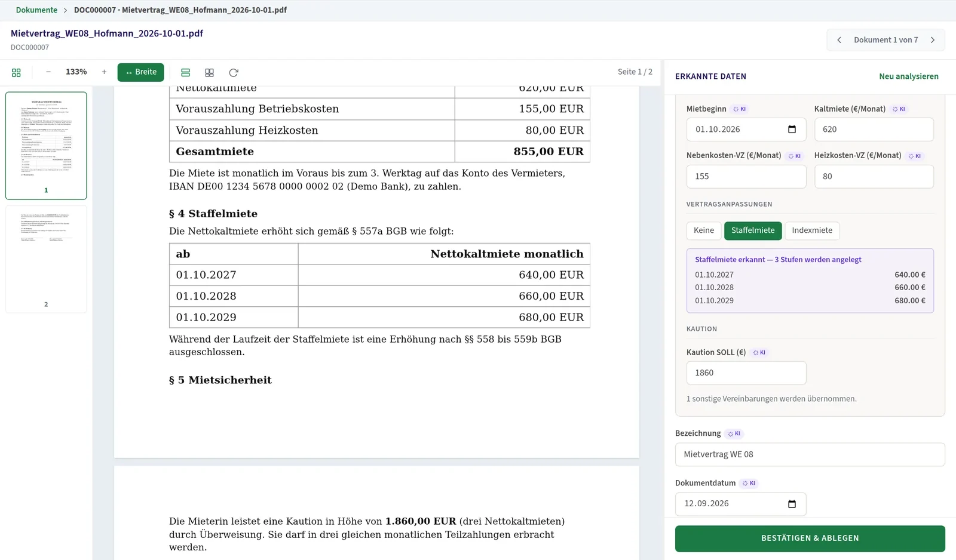Click the '§ 4 Staffelmiete' heading in document
956x560 pixels.
[213, 214]
